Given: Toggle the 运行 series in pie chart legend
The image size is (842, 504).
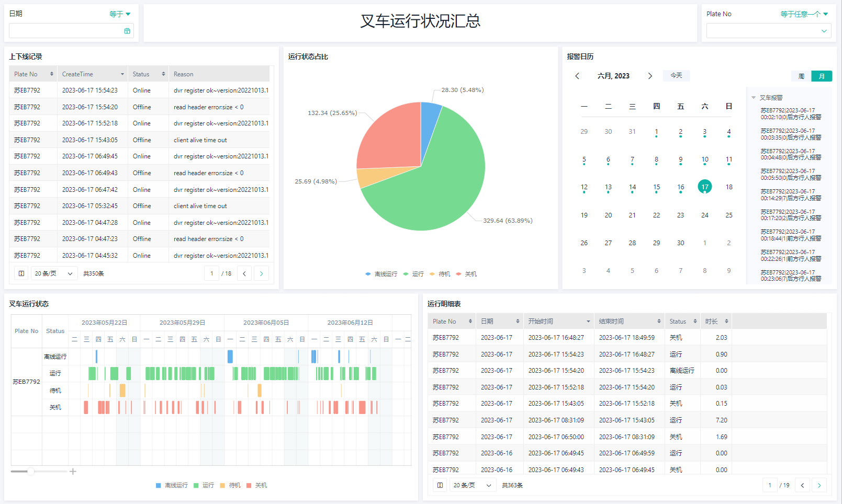Looking at the screenshot, I should (413, 274).
